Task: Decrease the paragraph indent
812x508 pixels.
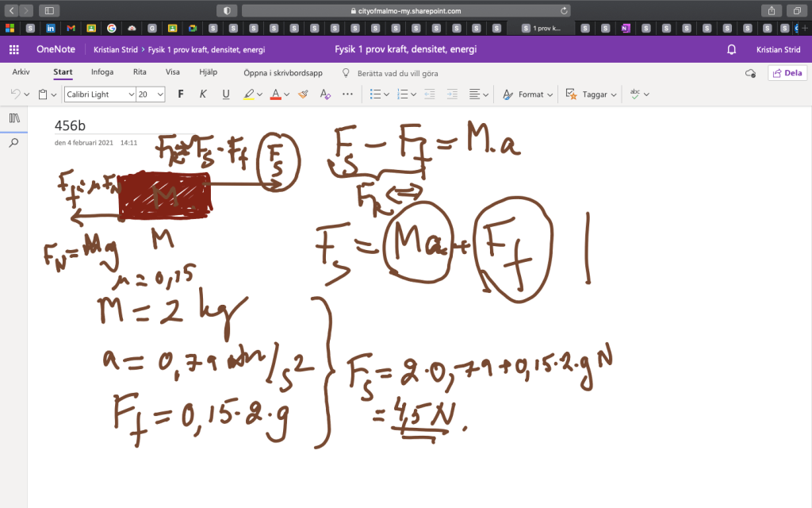Action: coord(429,94)
